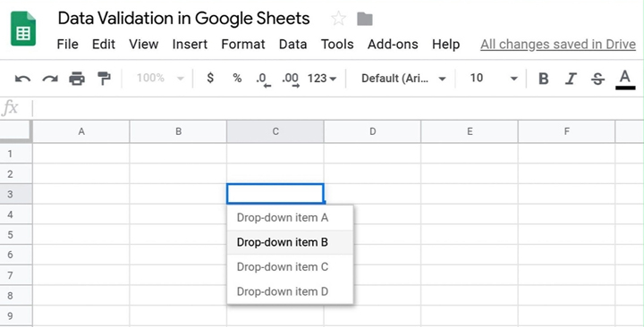Open the Format menu
644x327 pixels.
pyautogui.click(x=243, y=44)
